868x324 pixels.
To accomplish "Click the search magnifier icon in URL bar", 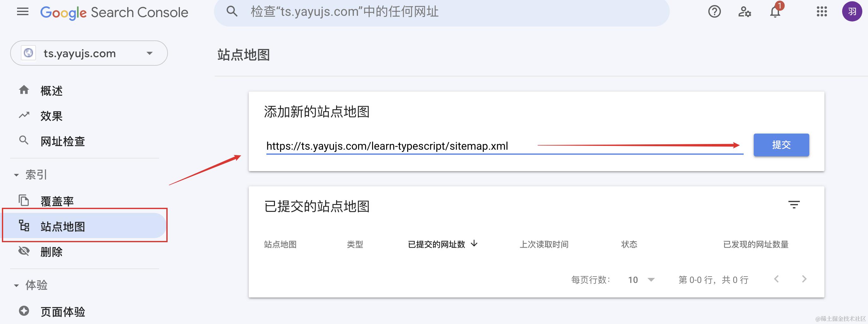I will click(x=232, y=11).
